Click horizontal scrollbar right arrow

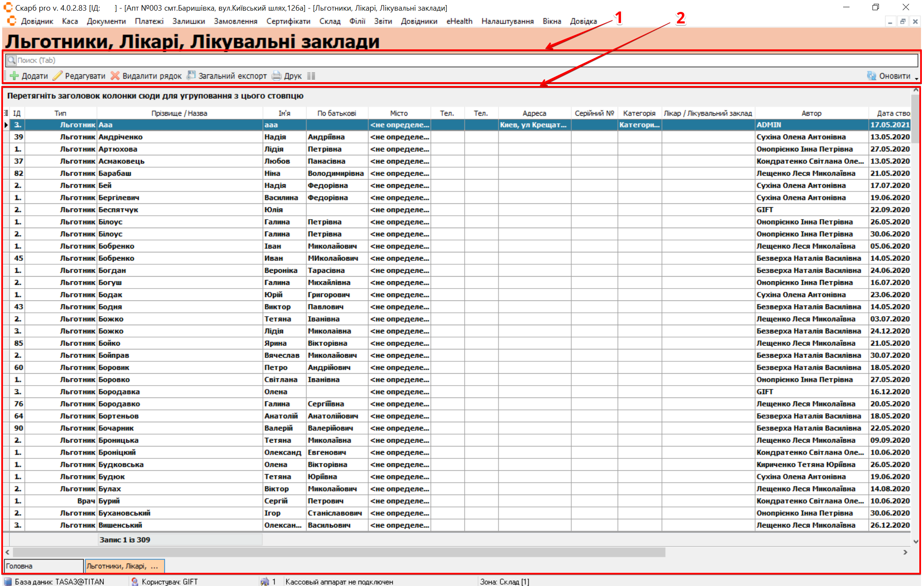(905, 552)
